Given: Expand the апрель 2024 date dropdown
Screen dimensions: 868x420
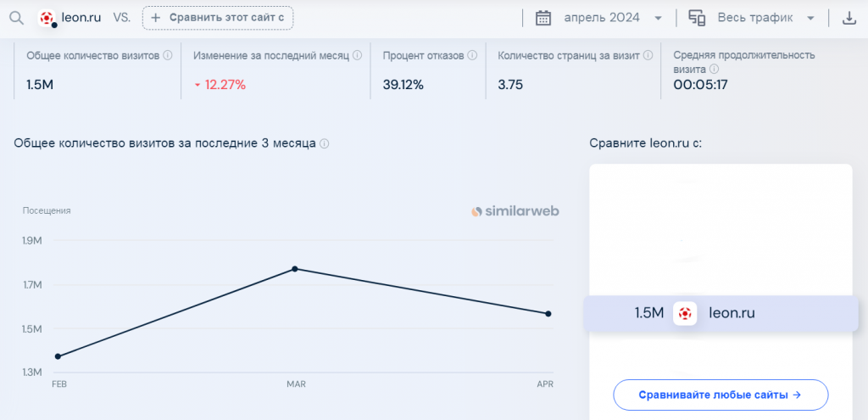Looking at the screenshot, I should pyautogui.click(x=658, y=19).
